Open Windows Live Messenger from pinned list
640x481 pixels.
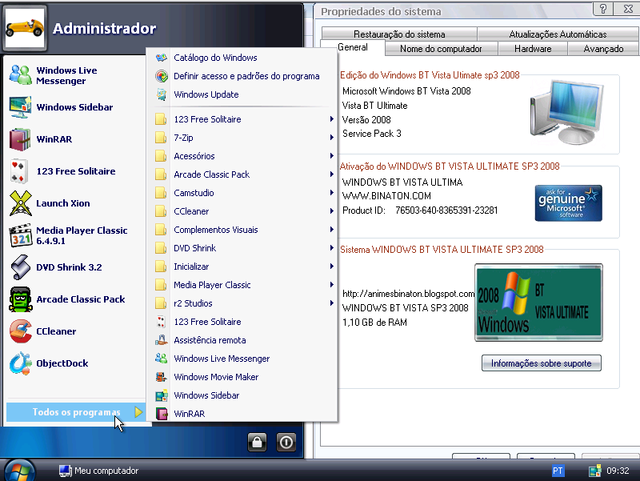(x=76, y=75)
